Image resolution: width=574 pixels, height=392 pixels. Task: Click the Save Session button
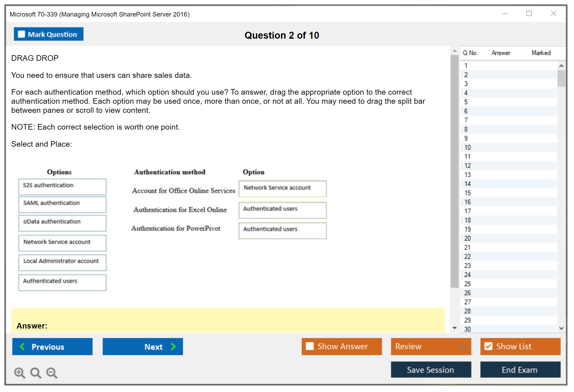(431, 370)
